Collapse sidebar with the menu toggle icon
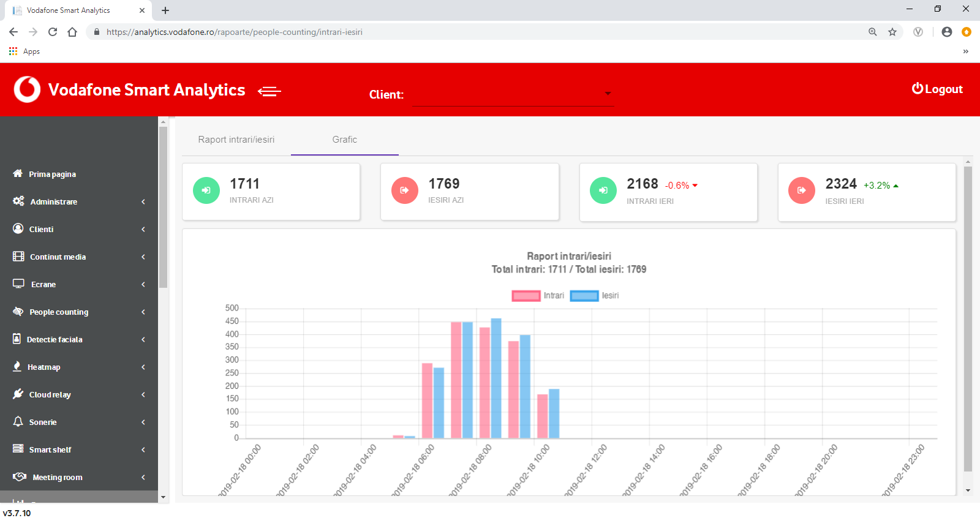This screenshot has width=980, height=526. [x=269, y=91]
